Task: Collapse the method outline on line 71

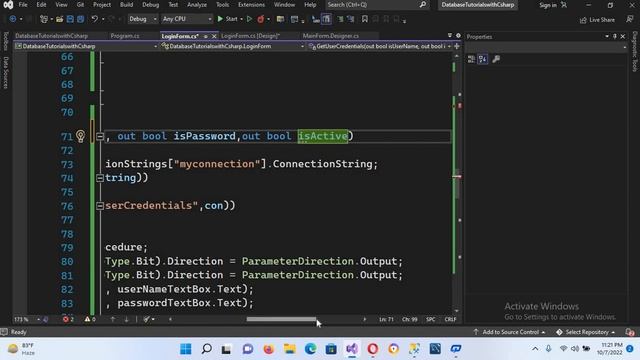Action: pos(100,136)
